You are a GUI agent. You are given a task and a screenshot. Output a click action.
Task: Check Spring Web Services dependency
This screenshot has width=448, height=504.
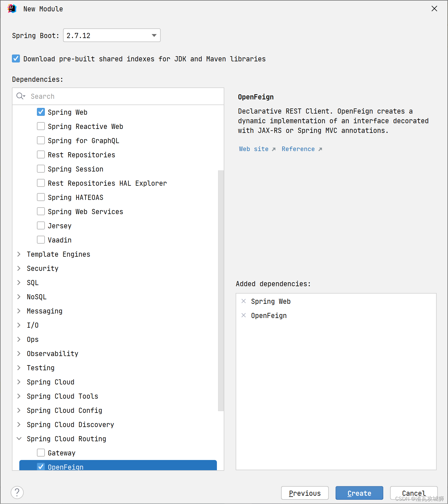[41, 212]
